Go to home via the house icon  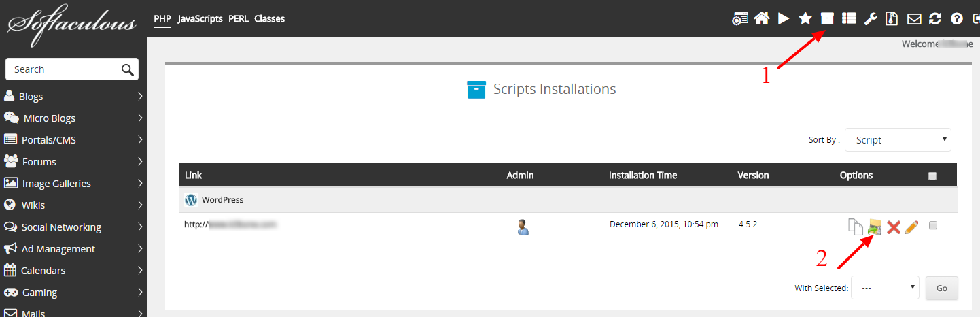(x=762, y=19)
